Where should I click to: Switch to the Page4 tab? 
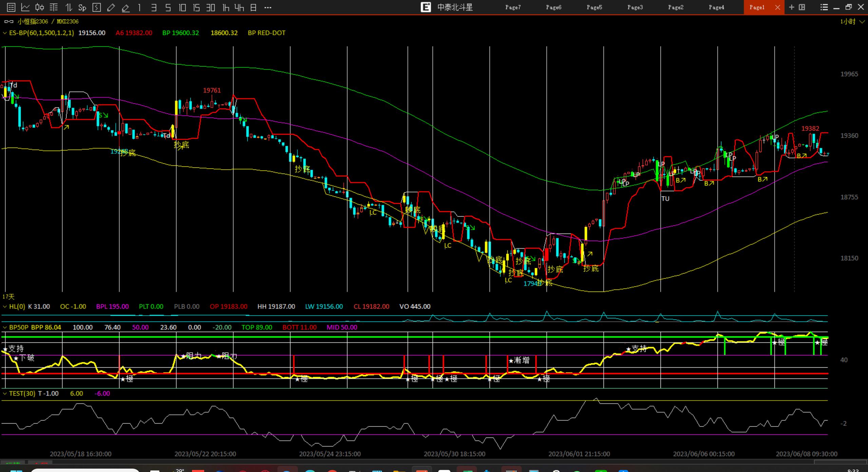tap(716, 7)
